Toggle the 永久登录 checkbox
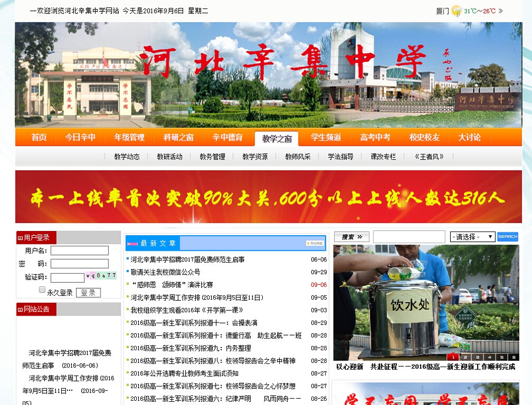532x405 pixels. [42, 290]
